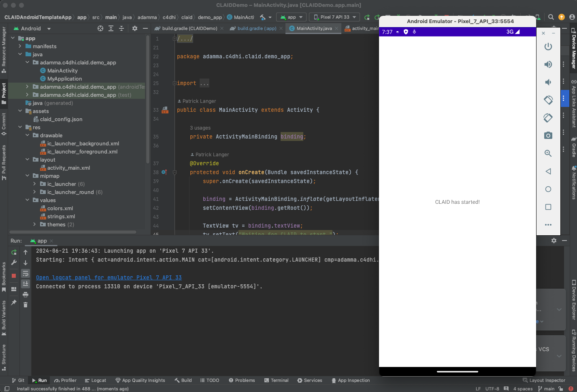Toggle soft-wrap in Run console
Viewport: 577px width, 392px height.
click(x=26, y=273)
